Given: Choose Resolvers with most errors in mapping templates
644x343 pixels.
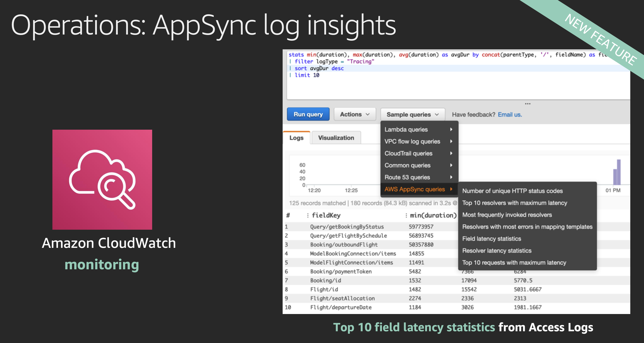Looking at the screenshot, I should pos(527,227).
